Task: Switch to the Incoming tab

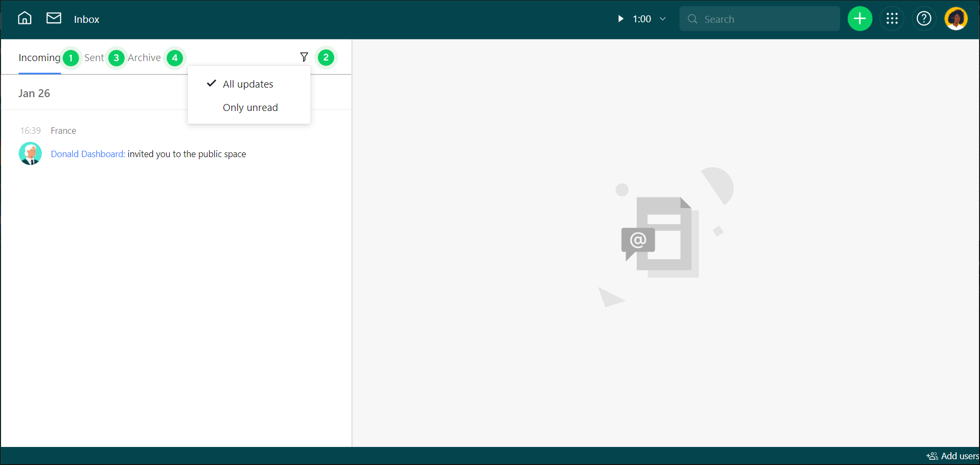Action: click(x=39, y=58)
